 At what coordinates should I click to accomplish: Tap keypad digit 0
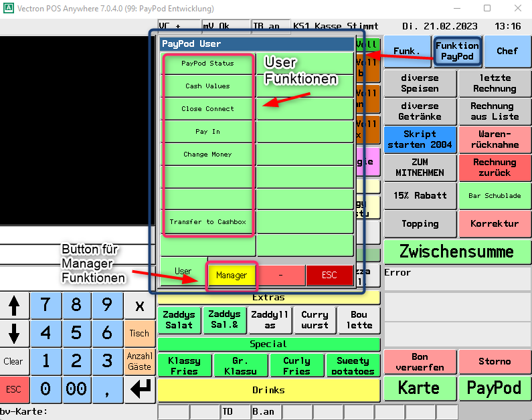tap(46, 389)
